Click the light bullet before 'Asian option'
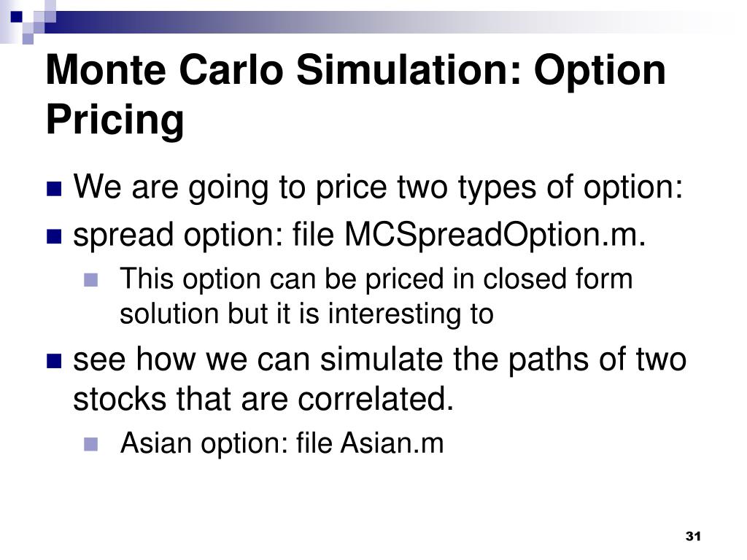 [x=90, y=444]
